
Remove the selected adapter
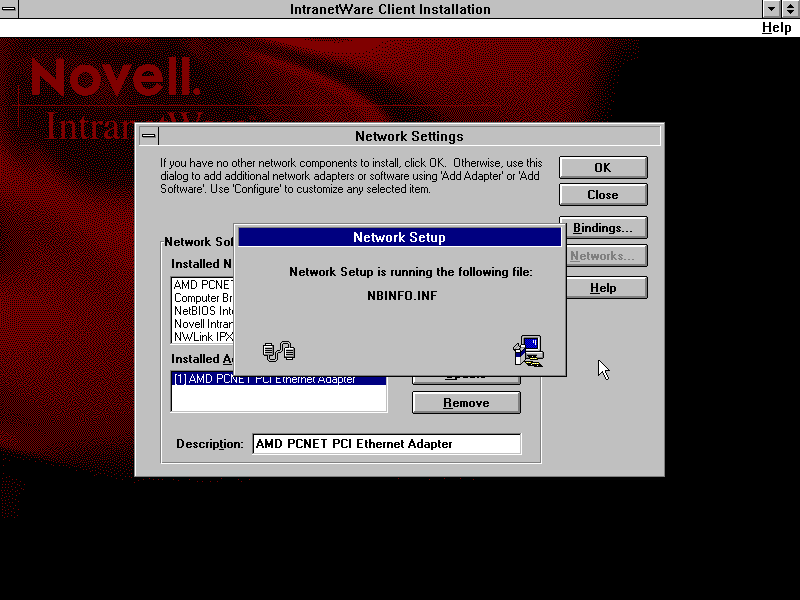pos(466,403)
